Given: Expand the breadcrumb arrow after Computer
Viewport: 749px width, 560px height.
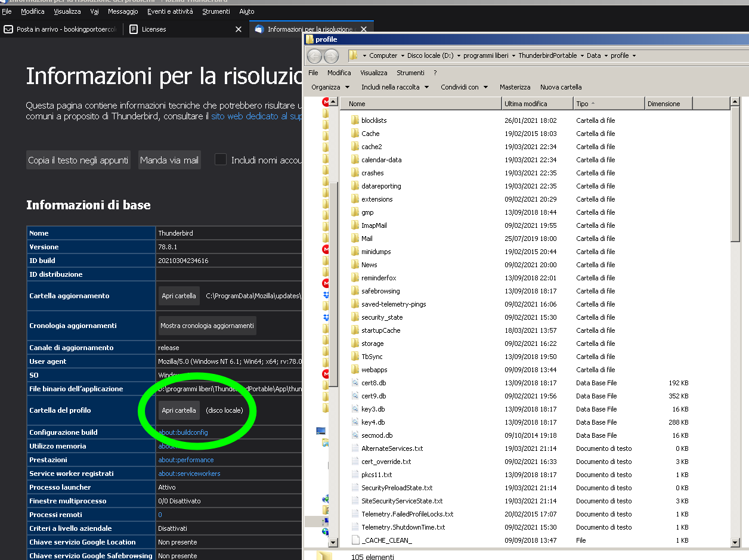Looking at the screenshot, I should coord(403,55).
